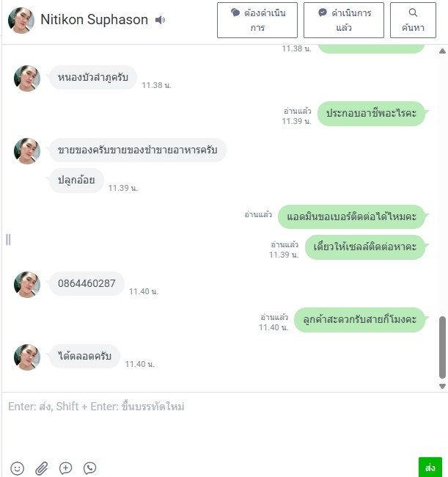Open the emoji picker smiley icon
This screenshot has width=448, height=477.
pyautogui.click(x=18, y=468)
